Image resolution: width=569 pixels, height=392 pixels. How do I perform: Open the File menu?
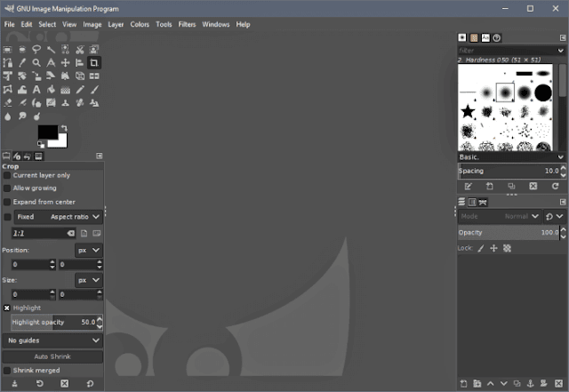(x=10, y=24)
